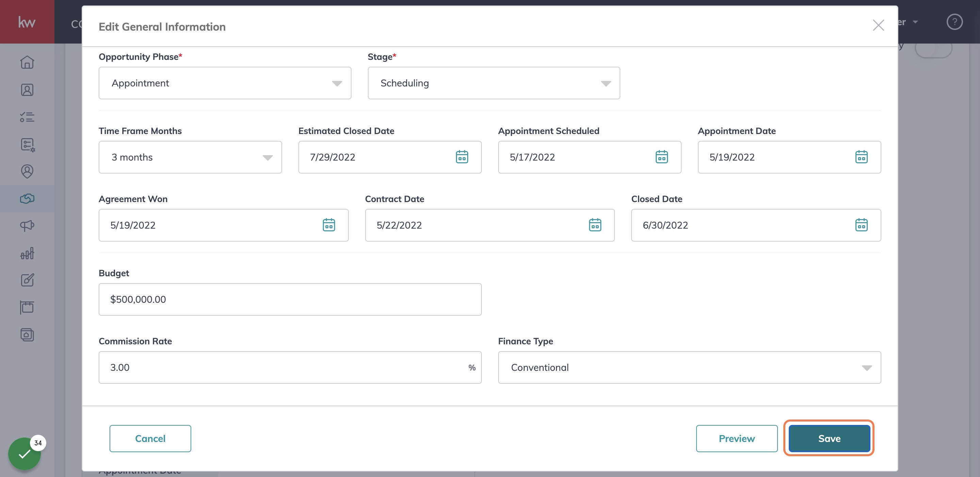Open the Tasks checklist icon in sidebar
This screenshot has width=980, height=477.
(x=27, y=117)
